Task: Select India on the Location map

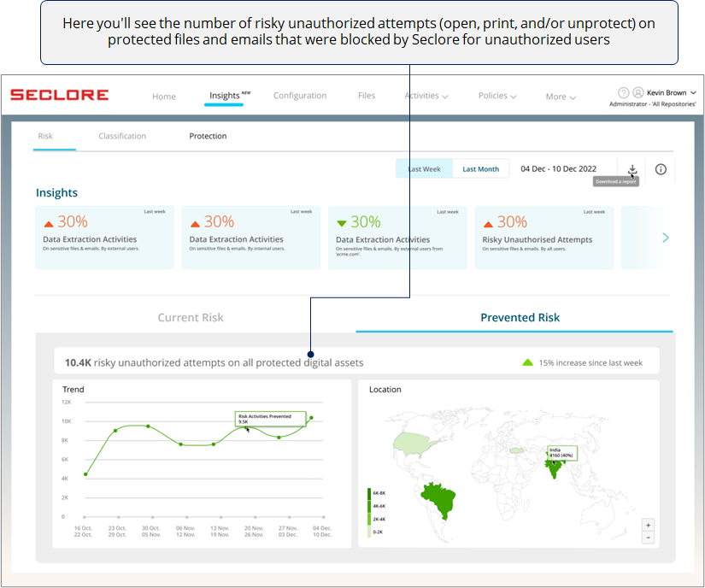Action: click(x=554, y=469)
